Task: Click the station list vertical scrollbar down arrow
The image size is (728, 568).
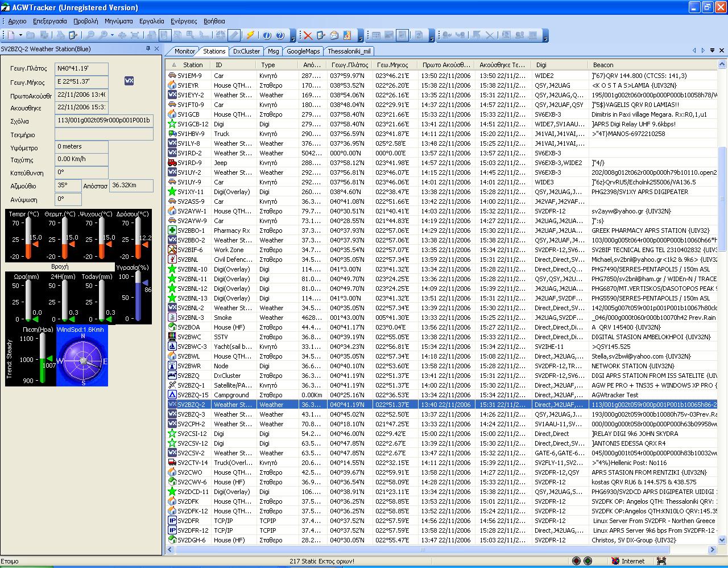Action: pyautogui.click(x=722, y=540)
